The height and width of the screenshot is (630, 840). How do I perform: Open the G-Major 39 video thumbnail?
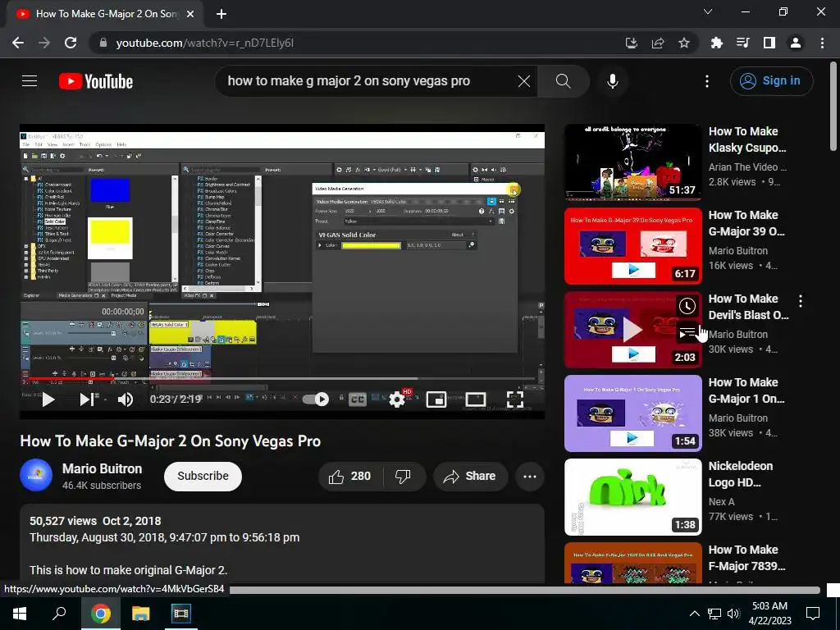tap(632, 246)
